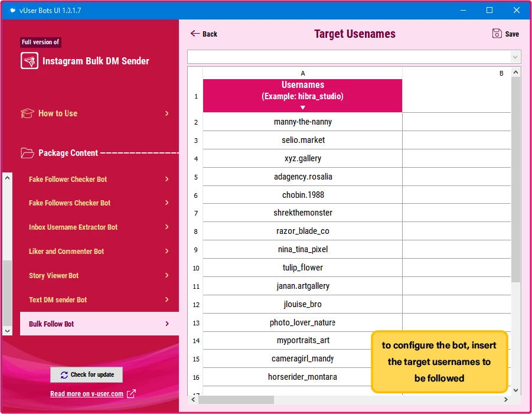Image resolution: width=532 pixels, height=414 pixels.
Task: Click the table's horizontal scrollbar thumb
Action: 236,400
